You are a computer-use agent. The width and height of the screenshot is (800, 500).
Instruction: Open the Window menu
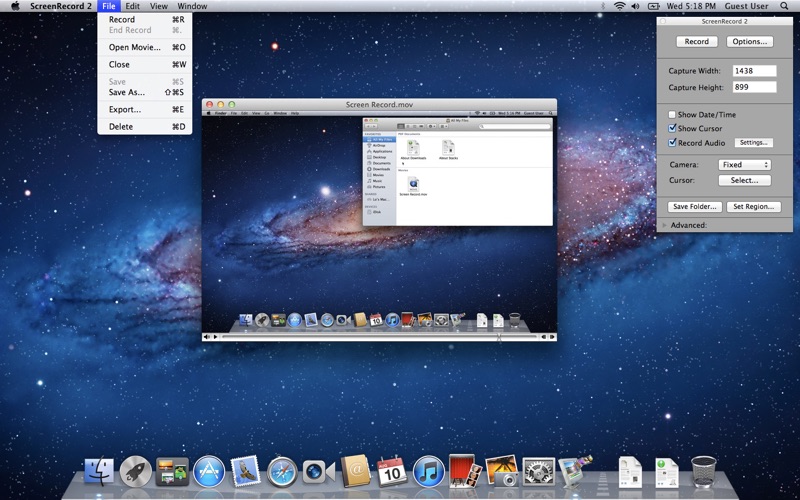click(x=192, y=6)
